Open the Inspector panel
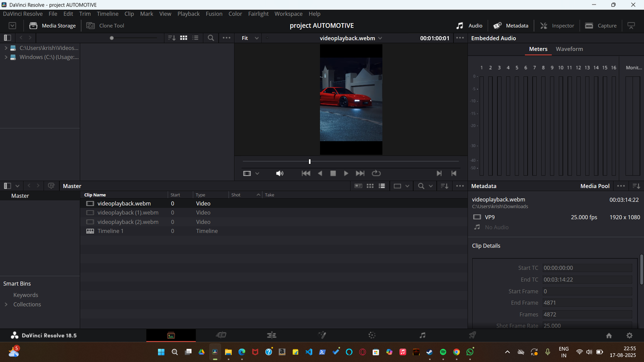 pos(557,25)
